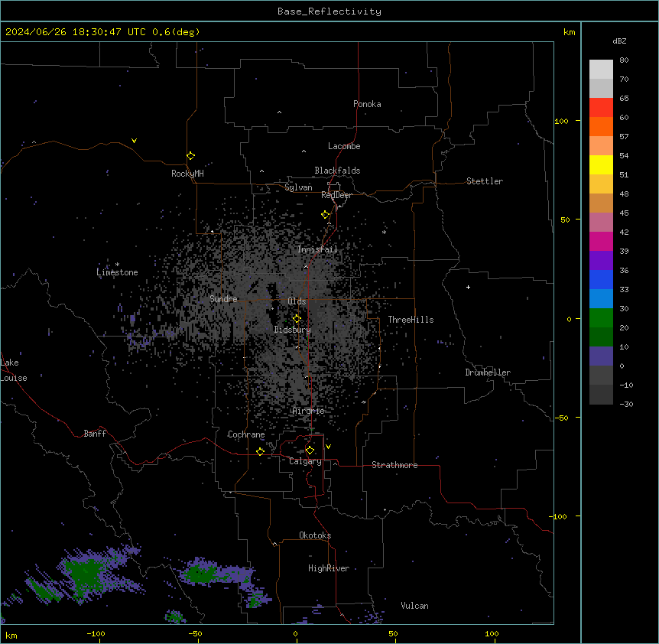Click the RockyMH label
659x644 pixels.
[187, 174]
